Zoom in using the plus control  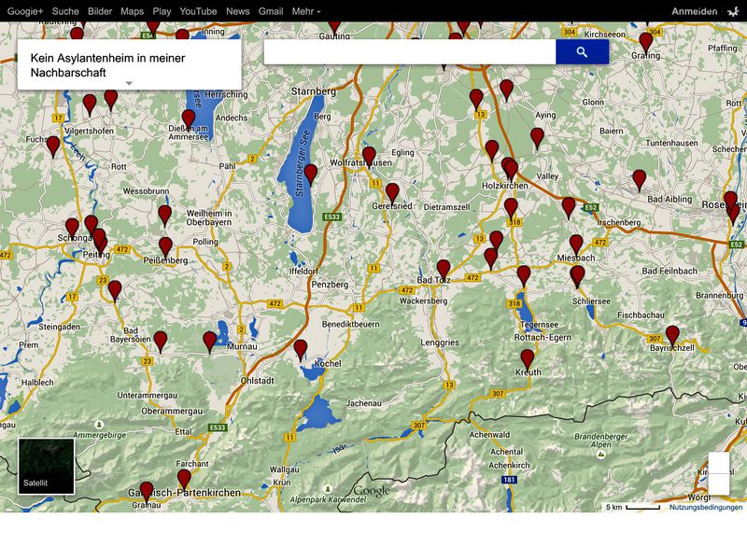point(719,463)
